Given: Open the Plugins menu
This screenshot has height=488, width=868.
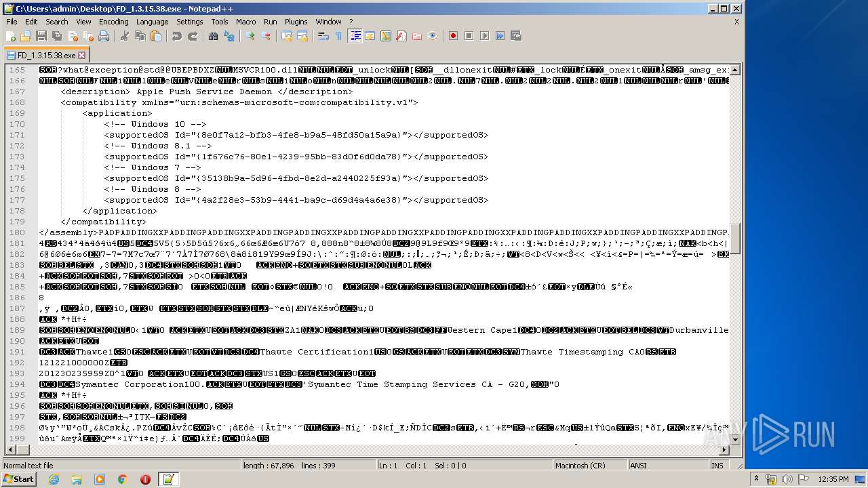Looking at the screenshot, I should point(296,22).
